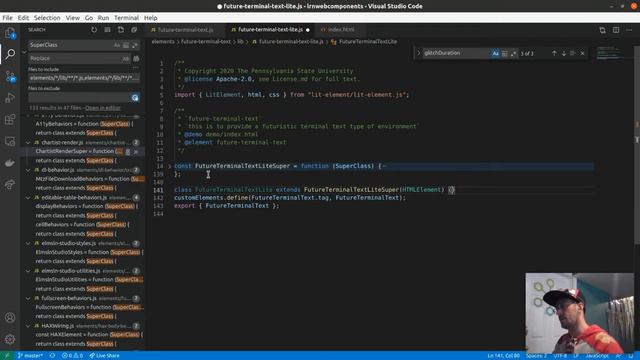The height and width of the screenshot is (360, 640).
Task: Click the sync changes icon in status bar
Action: pyautogui.click(x=52, y=356)
